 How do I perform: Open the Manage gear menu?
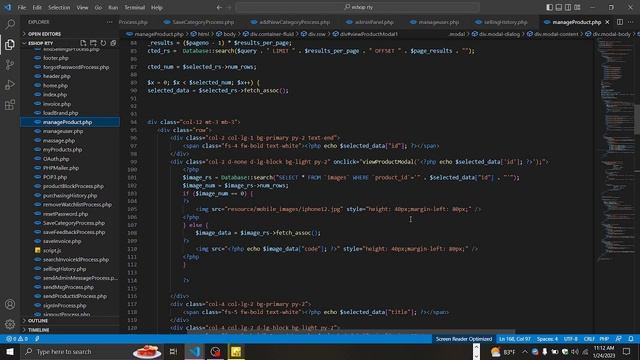(10, 324)
